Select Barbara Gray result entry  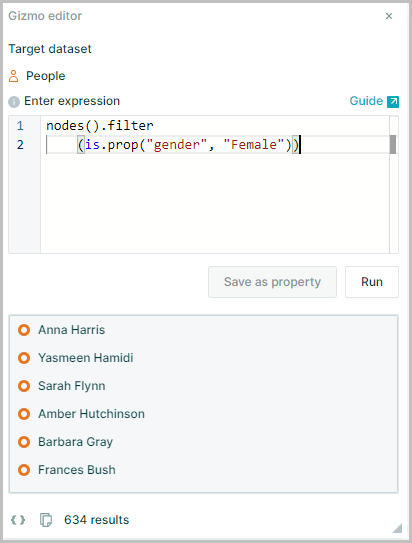(x=75, y=442)
